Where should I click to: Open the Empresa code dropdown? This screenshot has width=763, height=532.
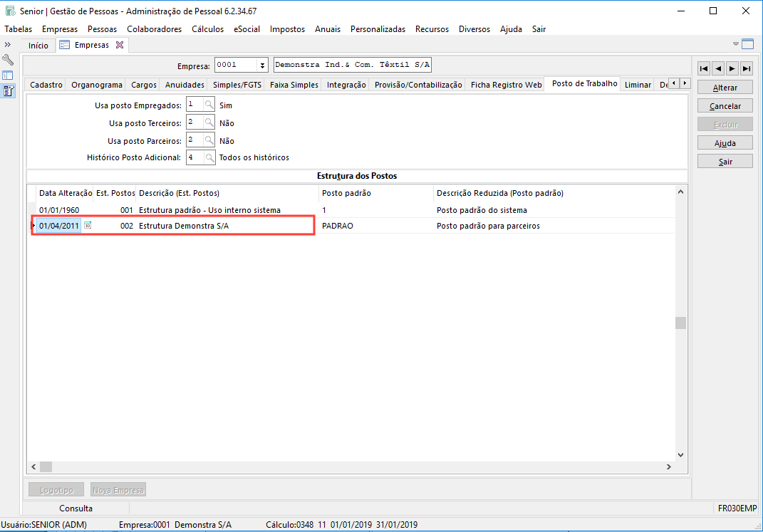[x=262, y=65]
